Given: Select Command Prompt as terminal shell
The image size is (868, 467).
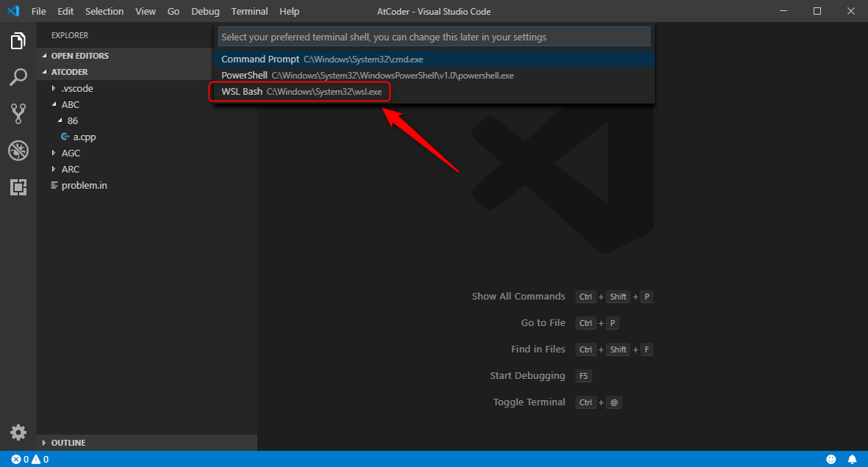Looking at the screenshot, I should point(434,59).
